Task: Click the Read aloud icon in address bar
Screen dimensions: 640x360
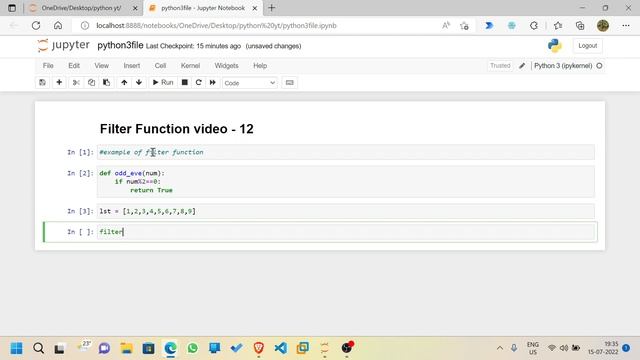Action: (x=446, y=26)
